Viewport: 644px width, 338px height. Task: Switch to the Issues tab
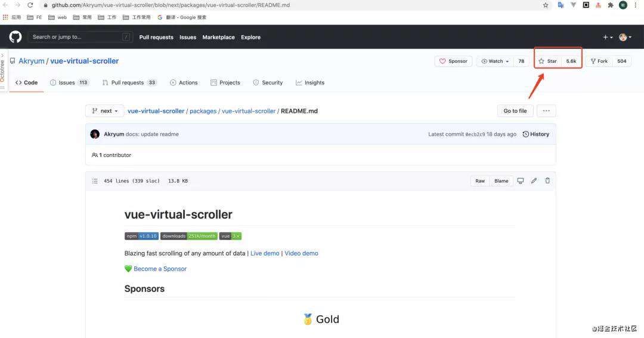[69, 82]
